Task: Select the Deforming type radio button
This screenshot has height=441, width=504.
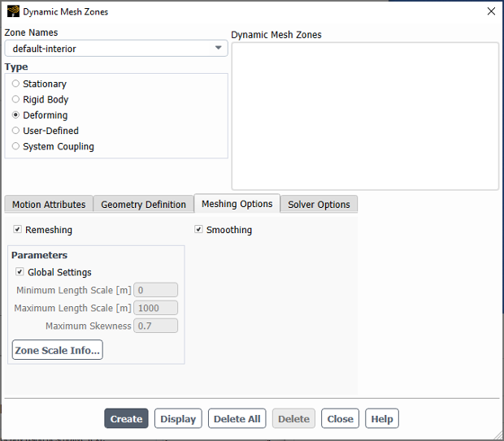Action: [x=15, y=115]
